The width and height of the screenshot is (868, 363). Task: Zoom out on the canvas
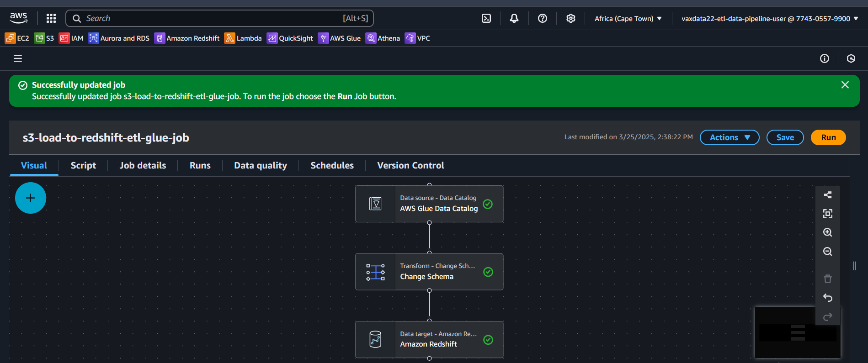click(x=828, y=252)
